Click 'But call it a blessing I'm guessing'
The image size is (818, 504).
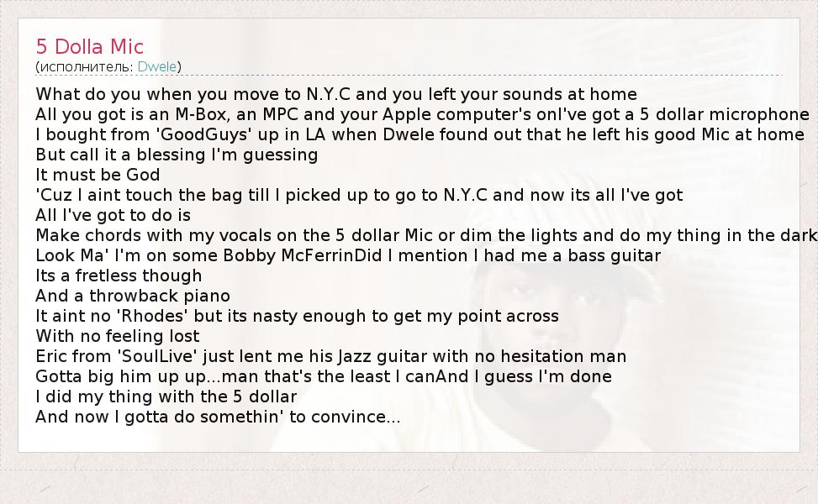(177, 155)
